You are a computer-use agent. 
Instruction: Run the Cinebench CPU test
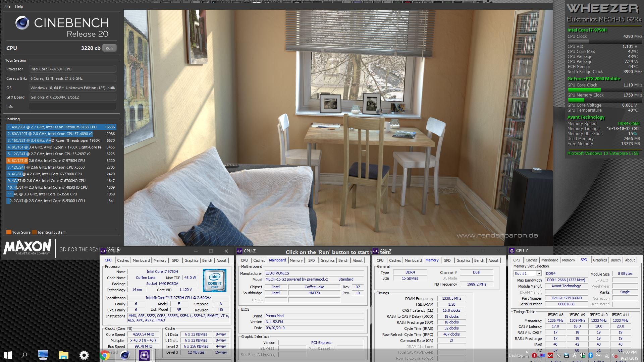[x=109, y=48]
